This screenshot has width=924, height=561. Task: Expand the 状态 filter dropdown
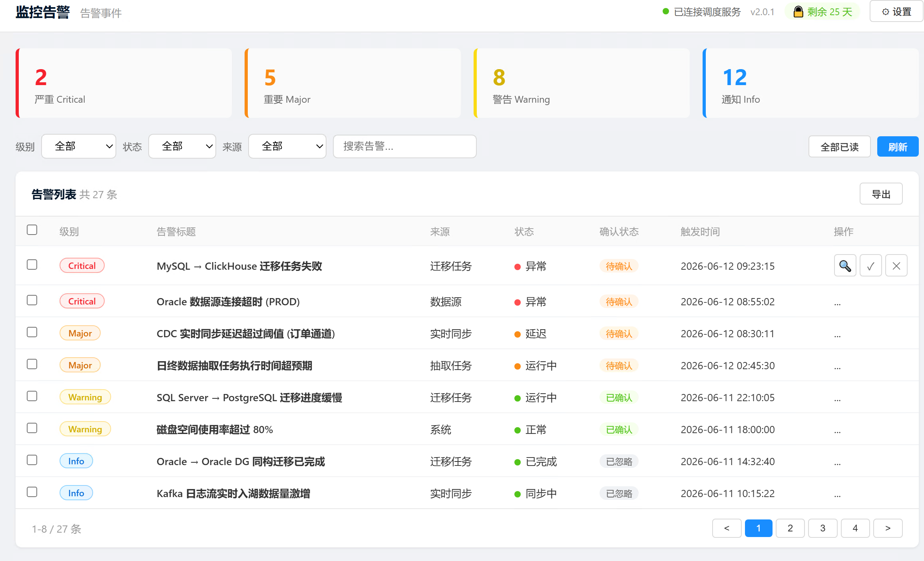(182, 146)
